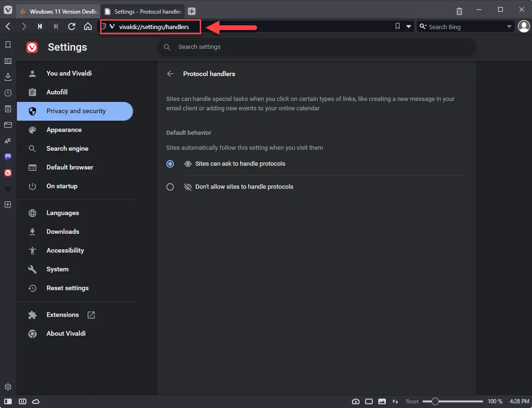Open the Translate panel
The height and width of the screenshot is (408, 532).
point(8,141)
